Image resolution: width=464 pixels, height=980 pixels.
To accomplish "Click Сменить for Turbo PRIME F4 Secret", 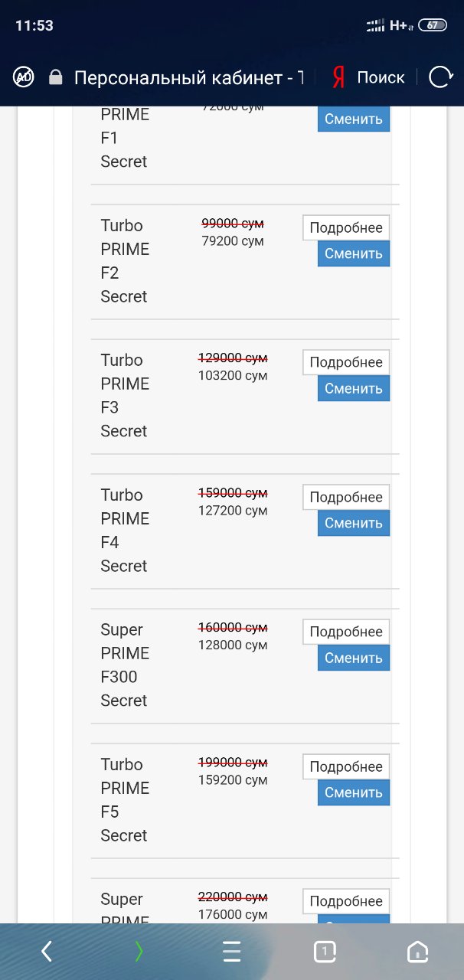I will [x=354, y=523].
